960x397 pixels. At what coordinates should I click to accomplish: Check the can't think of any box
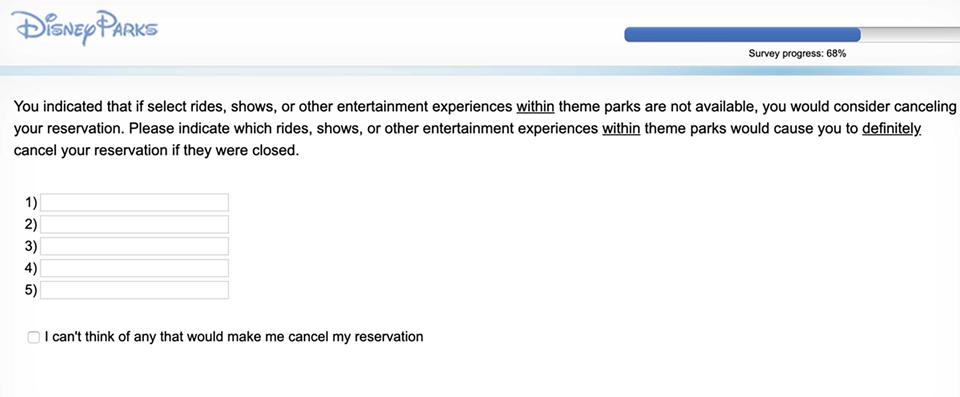[34, 338]
